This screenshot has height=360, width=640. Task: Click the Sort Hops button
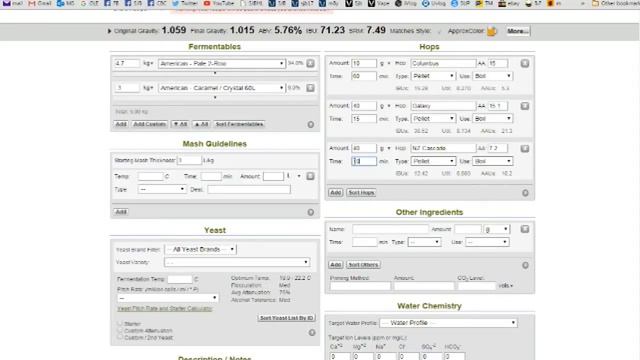361,193
